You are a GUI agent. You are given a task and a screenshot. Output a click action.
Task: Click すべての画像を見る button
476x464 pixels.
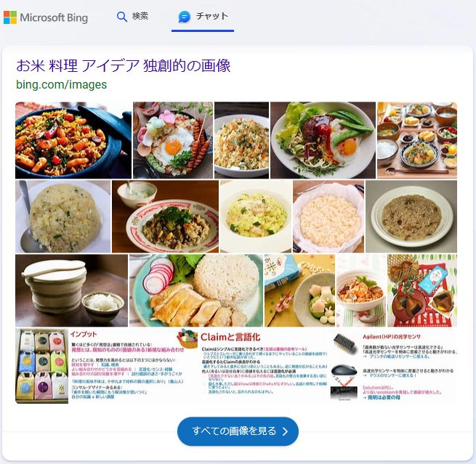(x=238, y=431)
